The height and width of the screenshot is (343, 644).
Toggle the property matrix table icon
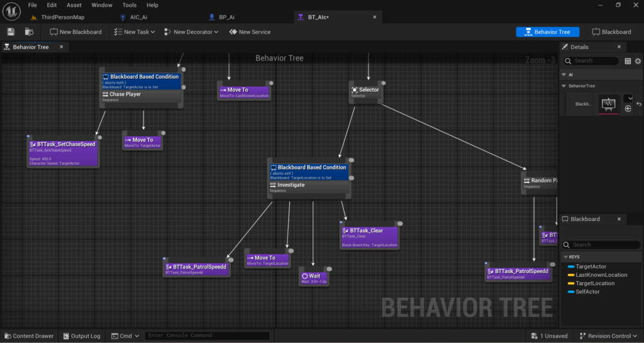(x=628, y=61)
